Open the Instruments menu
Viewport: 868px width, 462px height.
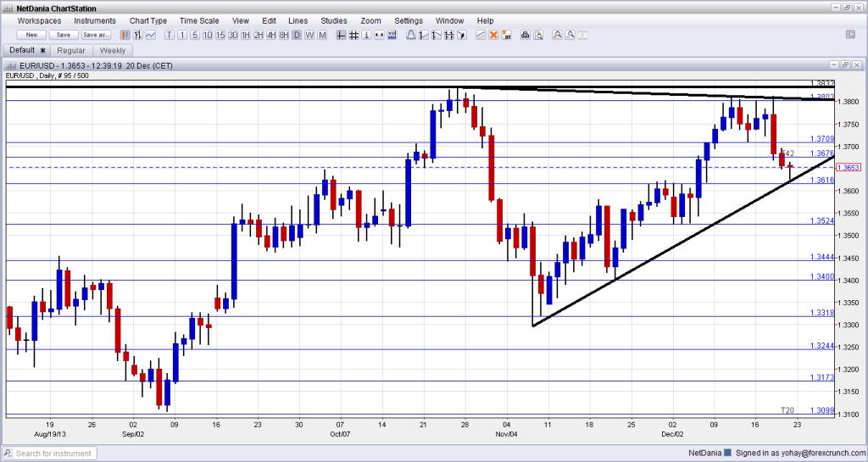(x=95, y=20)
